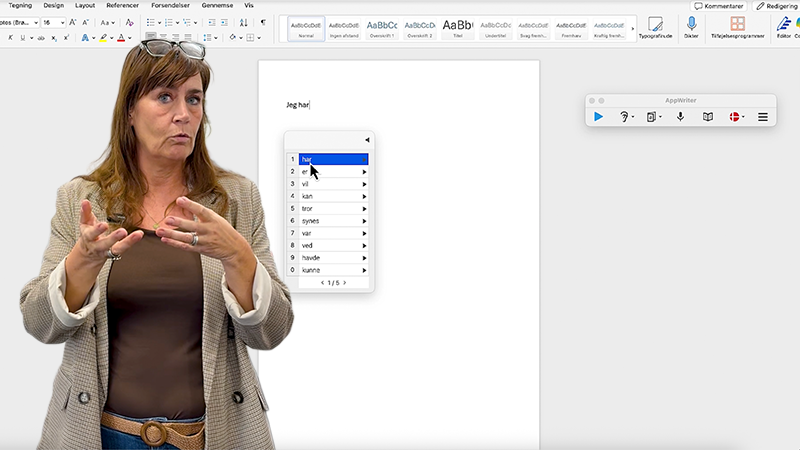800x450 pixels.
Task: Click the Typografirude styles pane icon
Action: [x=656, y=24]
